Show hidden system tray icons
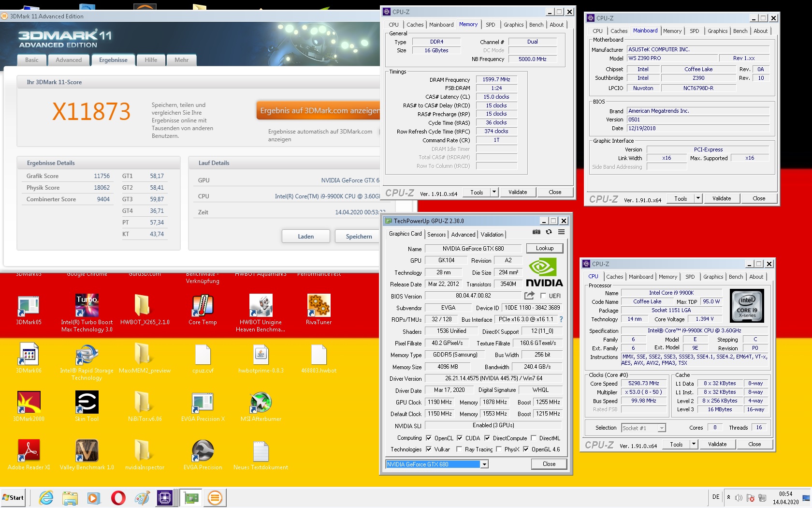Viewport: 812px width, 508px height. point(728,497)
